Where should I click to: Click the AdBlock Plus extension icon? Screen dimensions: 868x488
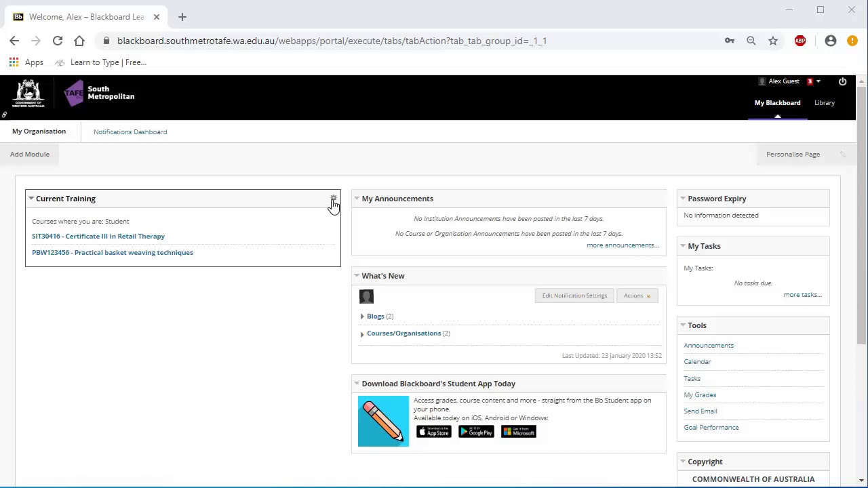coord(800,41)
